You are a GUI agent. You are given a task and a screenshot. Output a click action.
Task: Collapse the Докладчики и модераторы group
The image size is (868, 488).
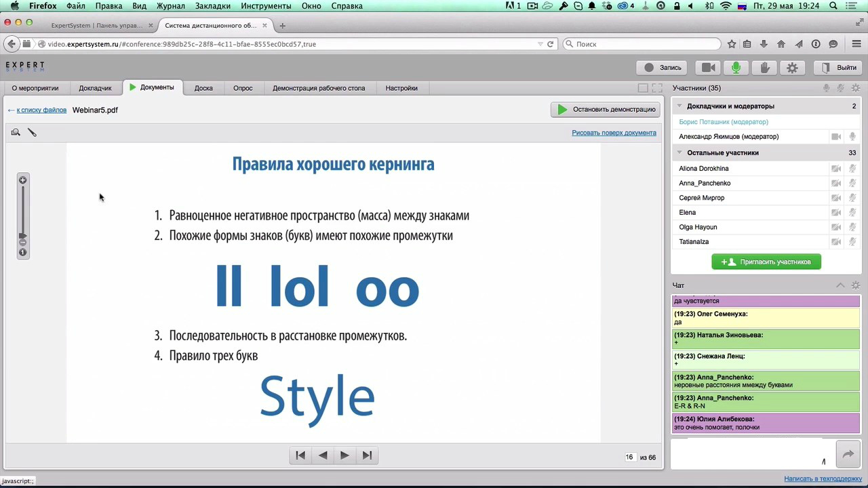tap(679, 106)
